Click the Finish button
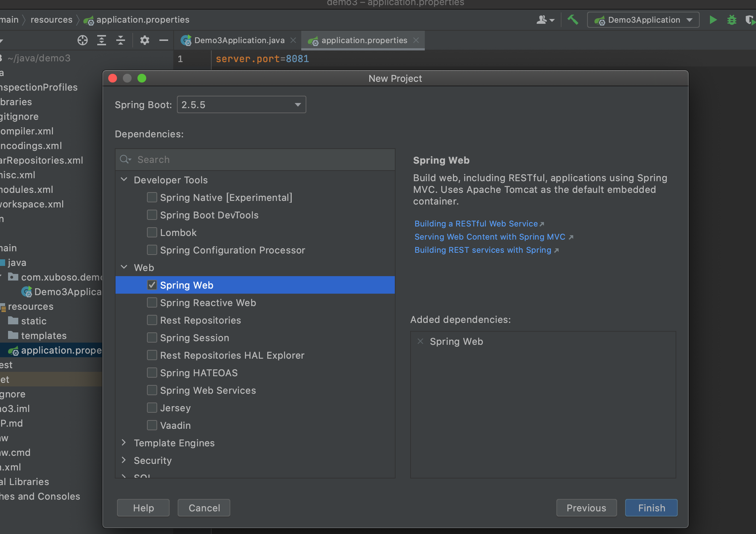This screenshot has height=534, width=756. point(651,508)
